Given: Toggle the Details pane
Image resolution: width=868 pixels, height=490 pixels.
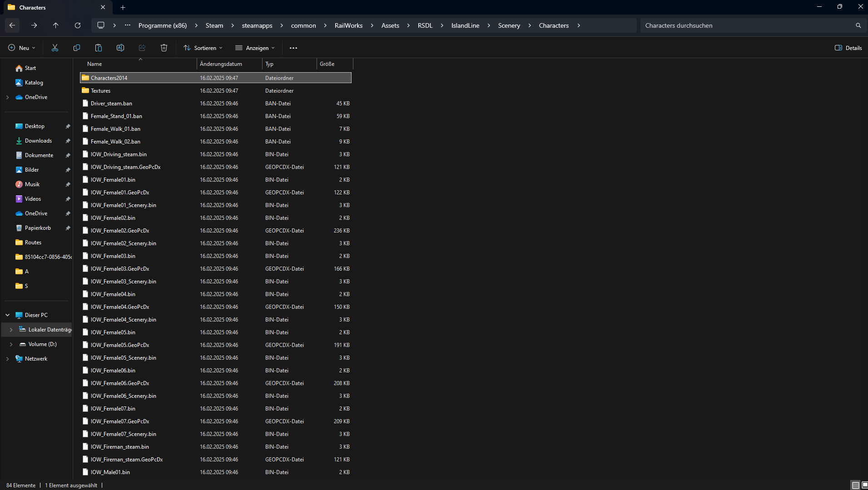Looking at the screenshot, I should point(848,48).
